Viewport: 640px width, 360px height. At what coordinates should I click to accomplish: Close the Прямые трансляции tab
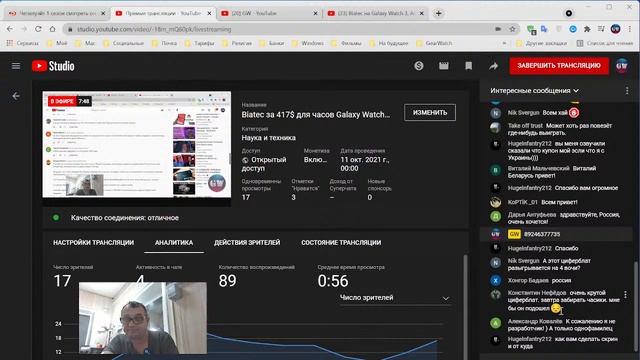point(209,13)
